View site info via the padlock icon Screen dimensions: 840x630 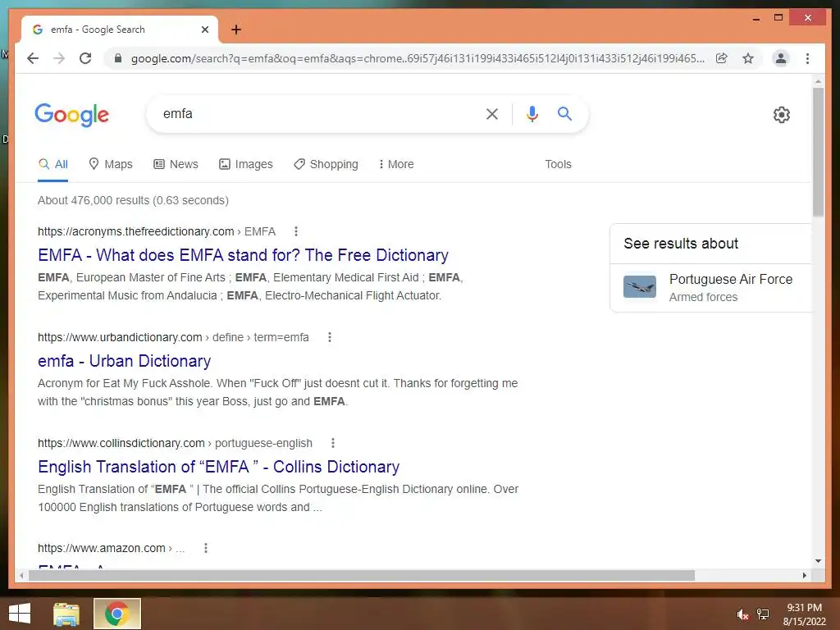tap(118, 58)
